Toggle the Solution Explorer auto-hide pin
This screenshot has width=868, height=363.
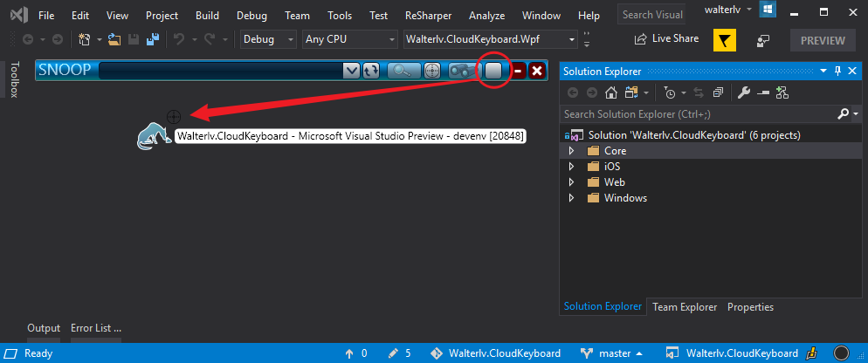pyautogui.click(x=837, y=71)
